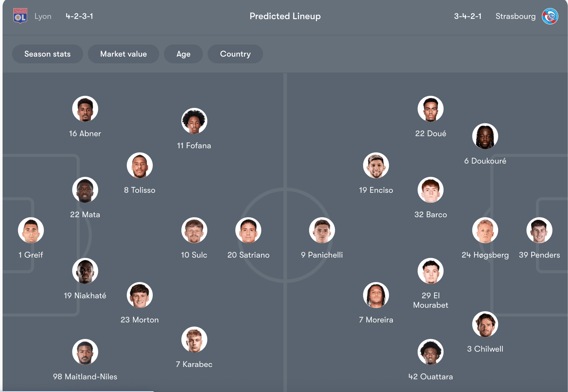
Task: Open the Strasbourg team name link
Action: click(x=515, y=16)
